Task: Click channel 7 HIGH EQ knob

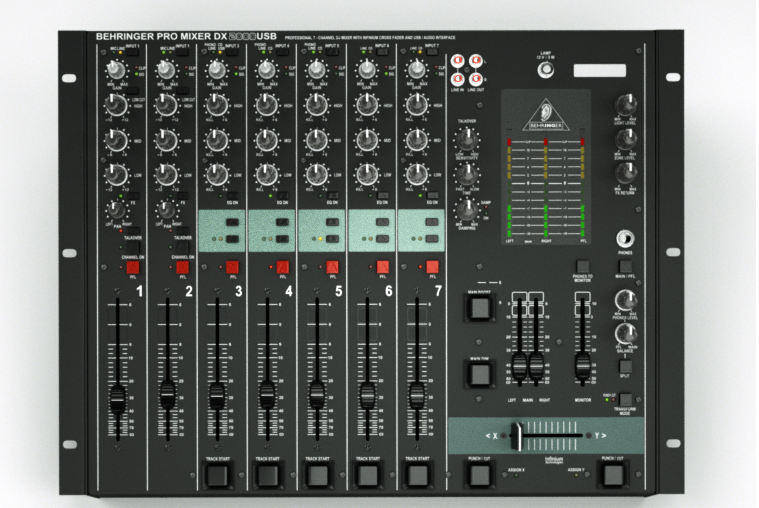Action: click(416, 105)
